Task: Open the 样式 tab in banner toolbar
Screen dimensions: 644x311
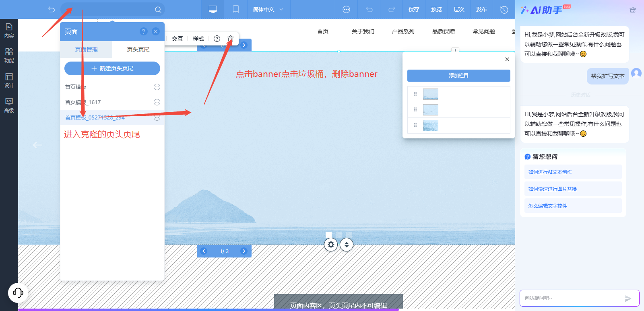Action: pyautogui.click(x=198, y=39)
